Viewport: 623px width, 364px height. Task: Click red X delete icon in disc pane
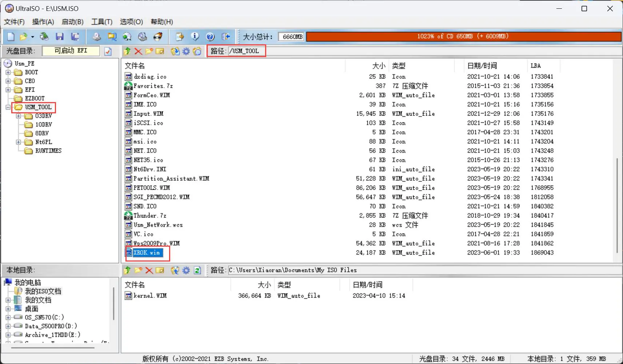[x=138, y=51]
